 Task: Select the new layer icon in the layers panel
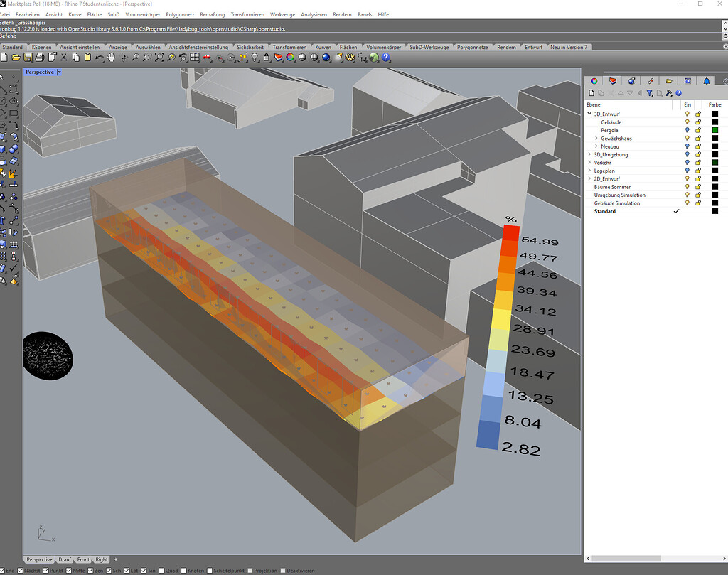click(x=590, y=92)
